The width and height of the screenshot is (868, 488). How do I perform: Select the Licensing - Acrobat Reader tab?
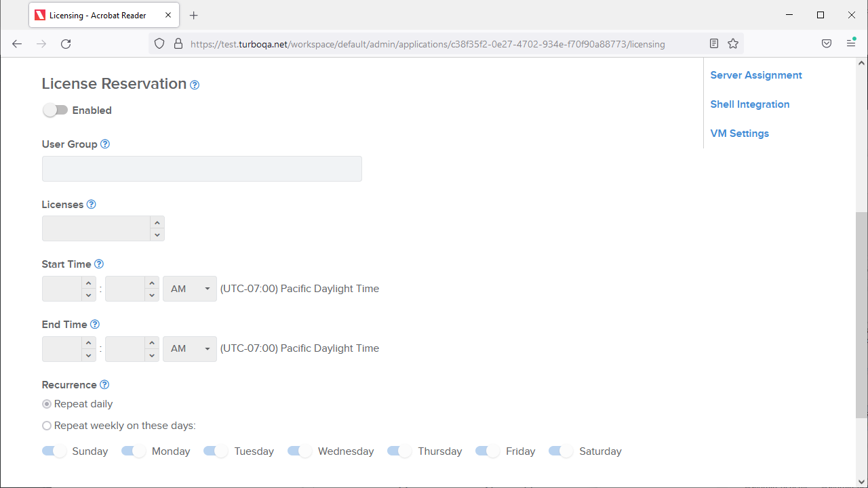point(104,15)
